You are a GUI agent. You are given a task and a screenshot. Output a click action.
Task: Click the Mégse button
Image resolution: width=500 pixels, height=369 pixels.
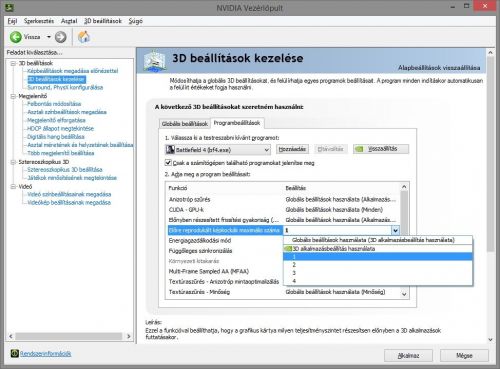tap(464, 356)
